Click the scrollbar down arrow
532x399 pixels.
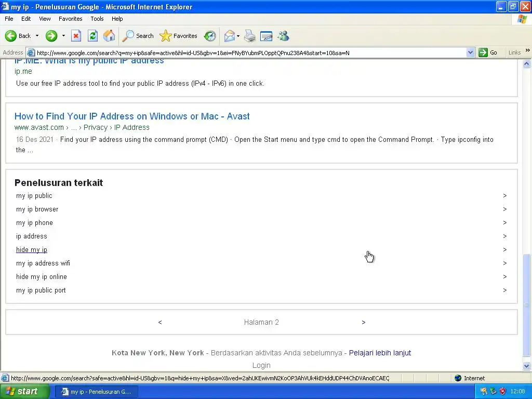tap(527, 366)
